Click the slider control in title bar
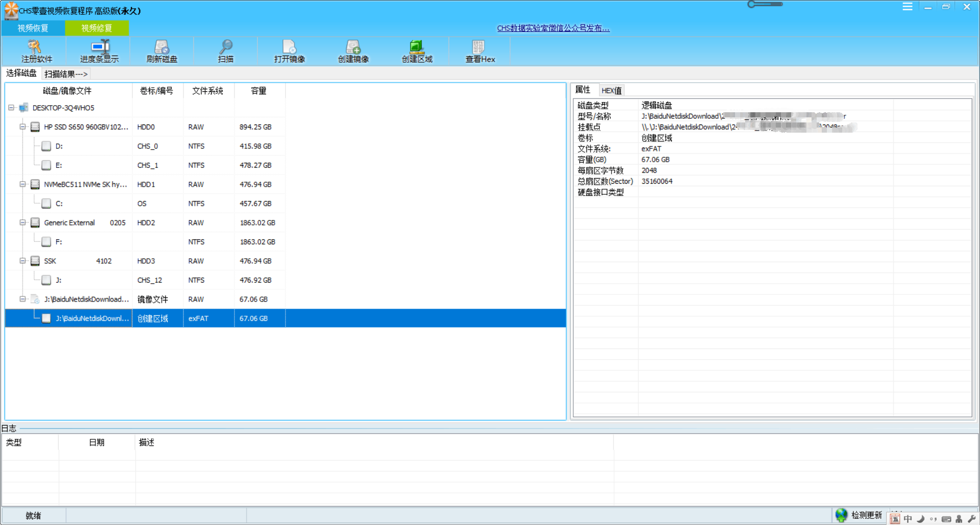 (x=765, y=5)
